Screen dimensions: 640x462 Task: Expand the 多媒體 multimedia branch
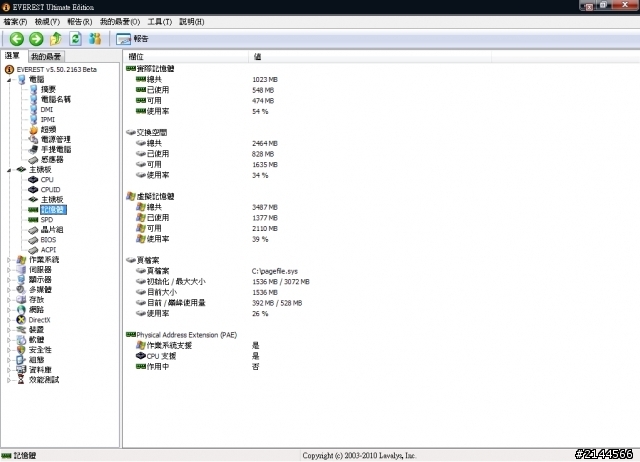[x=9, y=290]
